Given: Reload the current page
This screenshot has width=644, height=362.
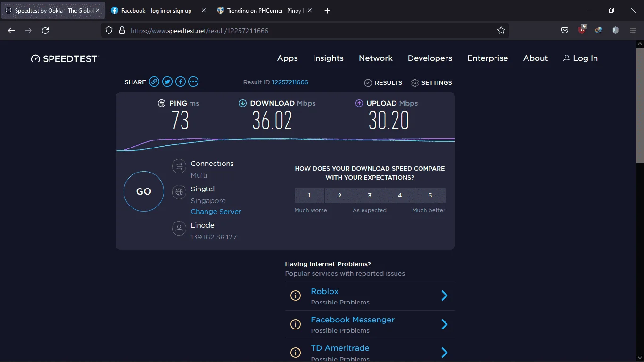Looking at the screenshot, I should 45,30.
